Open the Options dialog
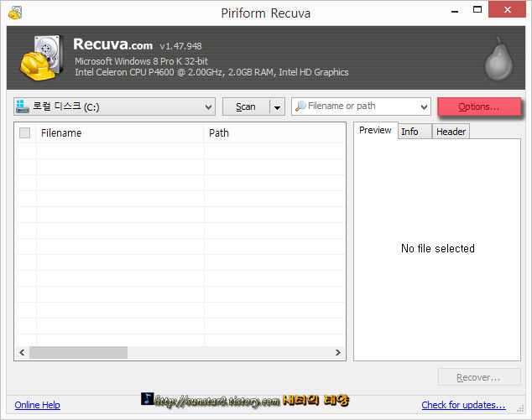This screenshot has height=420, width=532. (479, 106)
